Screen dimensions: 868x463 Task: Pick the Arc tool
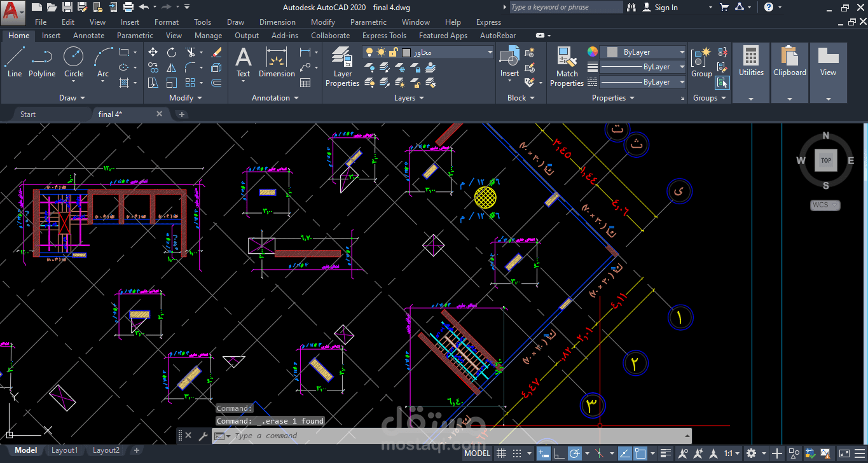103,63
